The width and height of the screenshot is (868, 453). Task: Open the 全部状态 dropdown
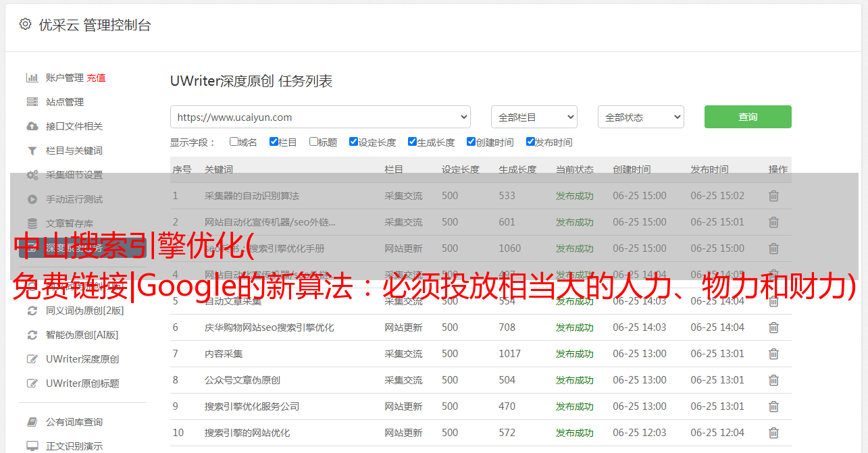pos(641,117)
